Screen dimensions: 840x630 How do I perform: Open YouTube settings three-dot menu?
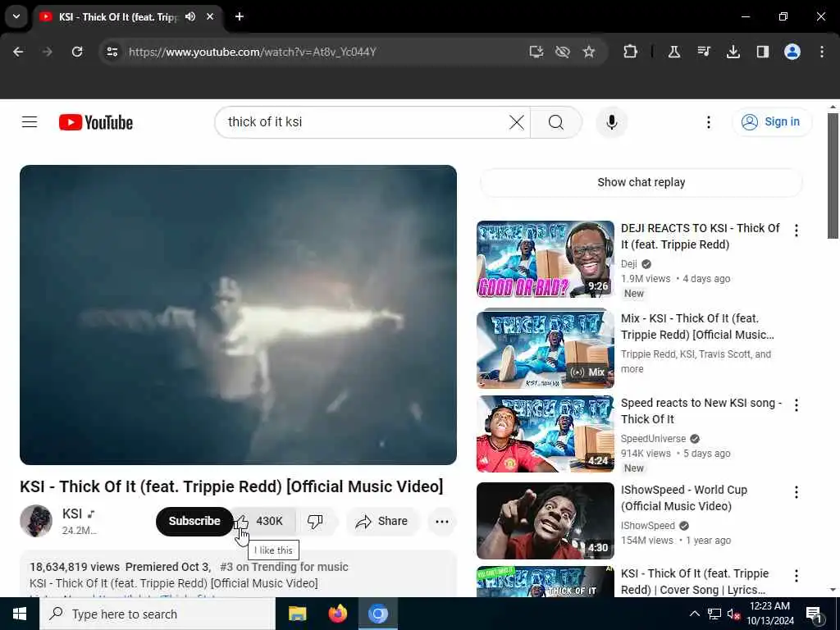coord(708,122)
